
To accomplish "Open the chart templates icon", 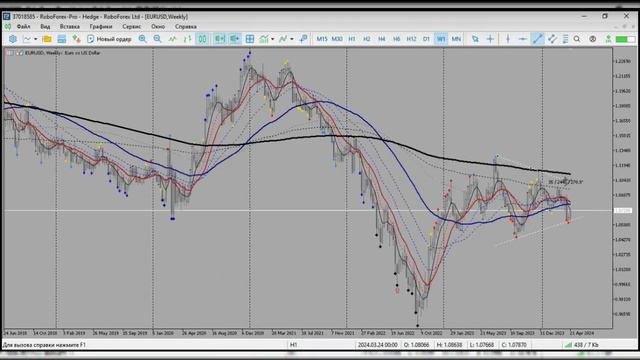I will [303, 39].
